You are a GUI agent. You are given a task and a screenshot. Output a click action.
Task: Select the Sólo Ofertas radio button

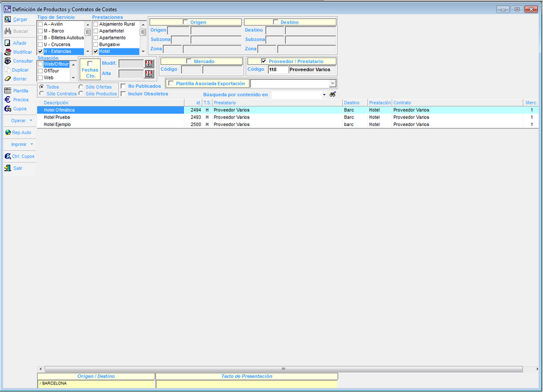(x=81, y=87)
